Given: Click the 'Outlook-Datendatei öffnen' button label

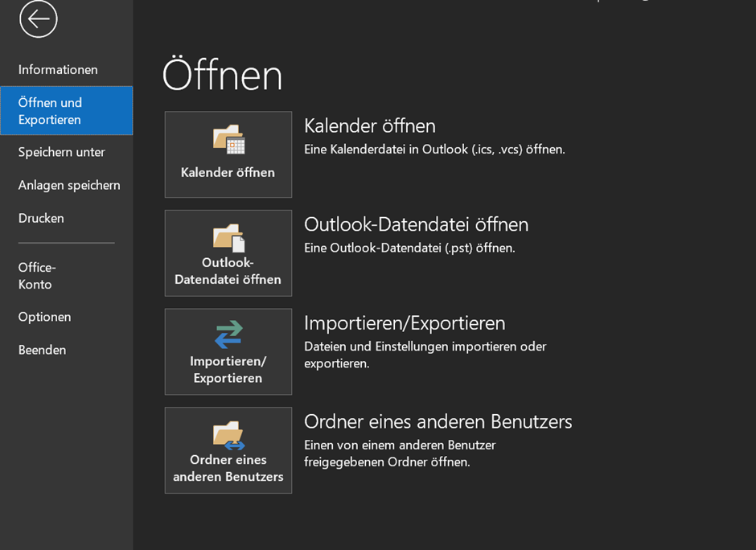Looking at the screenshot, I should (x=228, y=271).
